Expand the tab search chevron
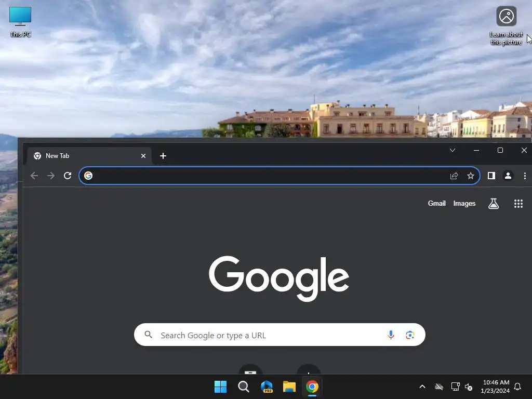Viewport: 532px width, 399px height. [453, 150]
